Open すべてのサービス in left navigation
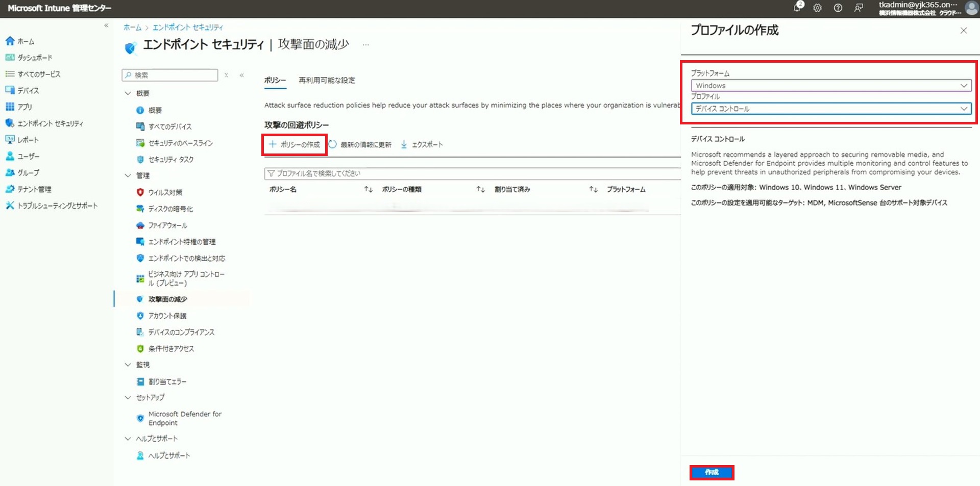Viewport: 980px width, 486px height. click(x=33, y=74)
